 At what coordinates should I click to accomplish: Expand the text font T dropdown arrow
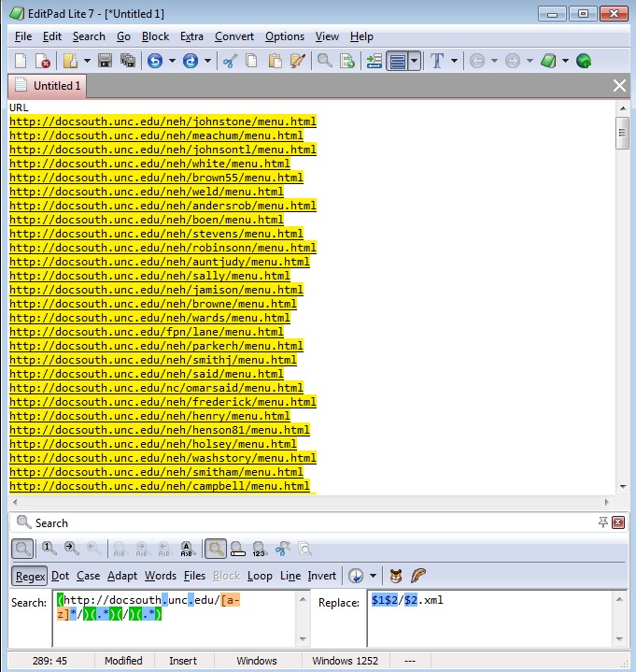455,61
